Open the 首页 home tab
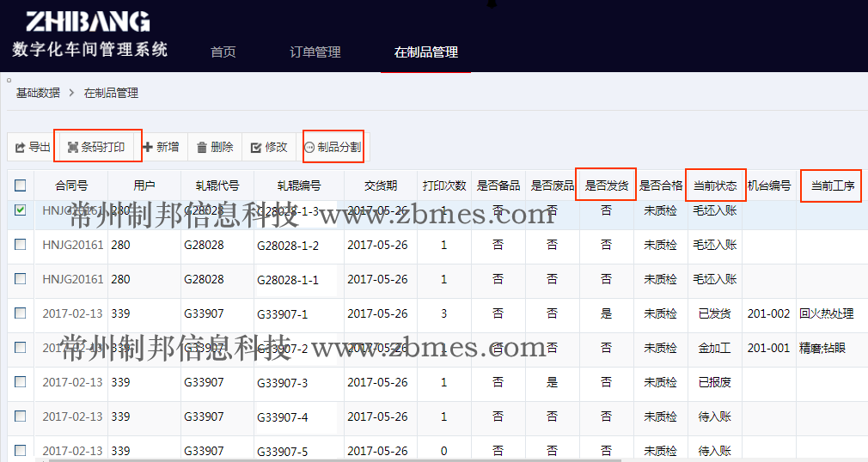Screen dimensions: 868x462 (x=223, y=52)
